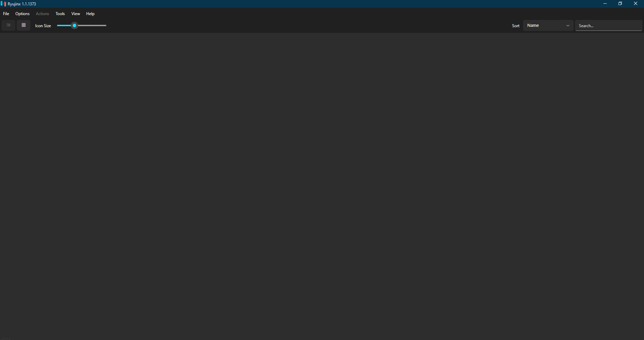
Task: Click the Icon Size slider handle
Action: (x=74, y=25)
